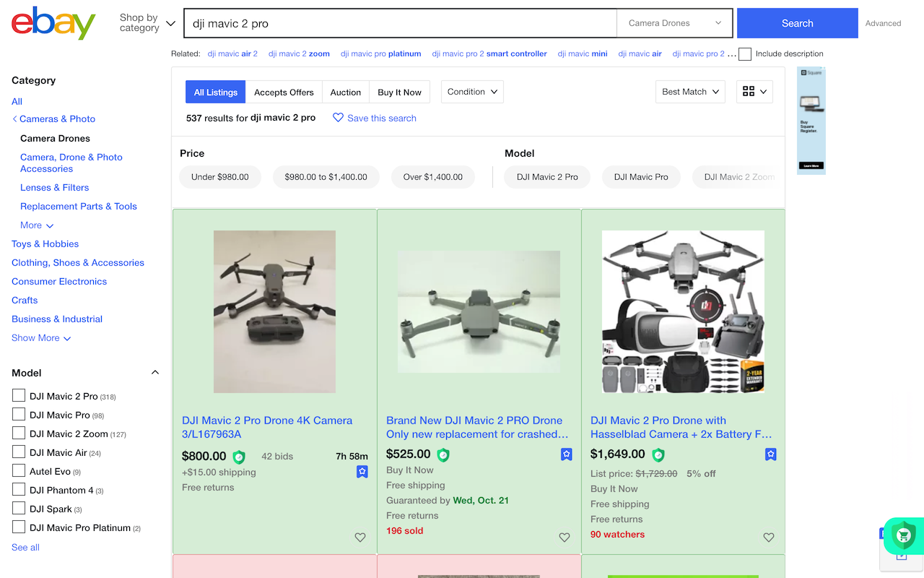Image resolution: width=924 pixels, height=578 pixels.
Task: Enable the Include description checkbox
Action: point(745,54)
